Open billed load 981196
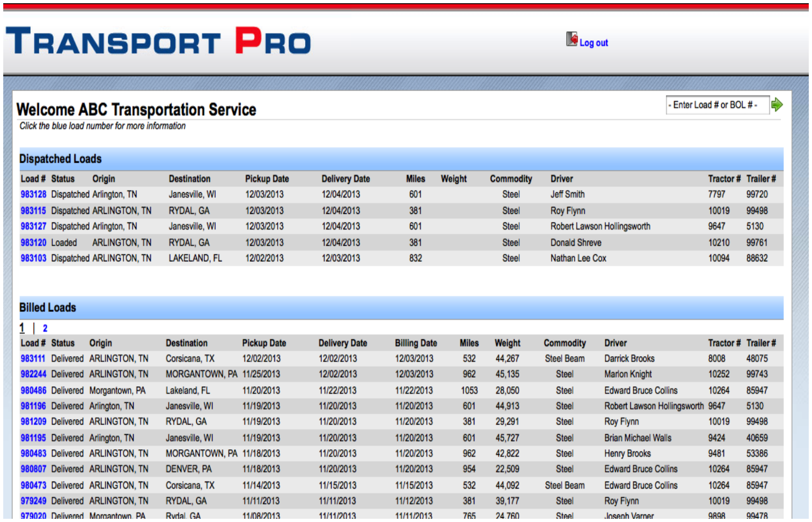This screenshot has height=522, width=812. point(33,406)
